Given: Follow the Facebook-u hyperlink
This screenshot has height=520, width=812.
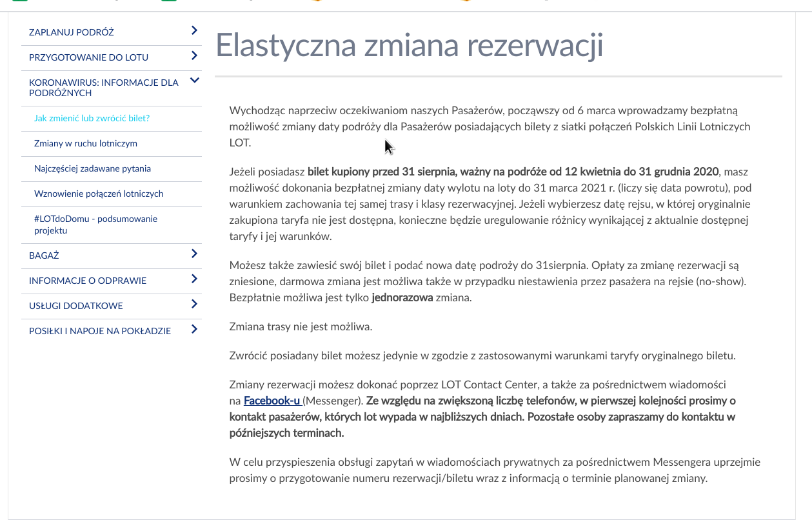Looking at the screenshot, I should pyautogui.click(x=272, y=401).
